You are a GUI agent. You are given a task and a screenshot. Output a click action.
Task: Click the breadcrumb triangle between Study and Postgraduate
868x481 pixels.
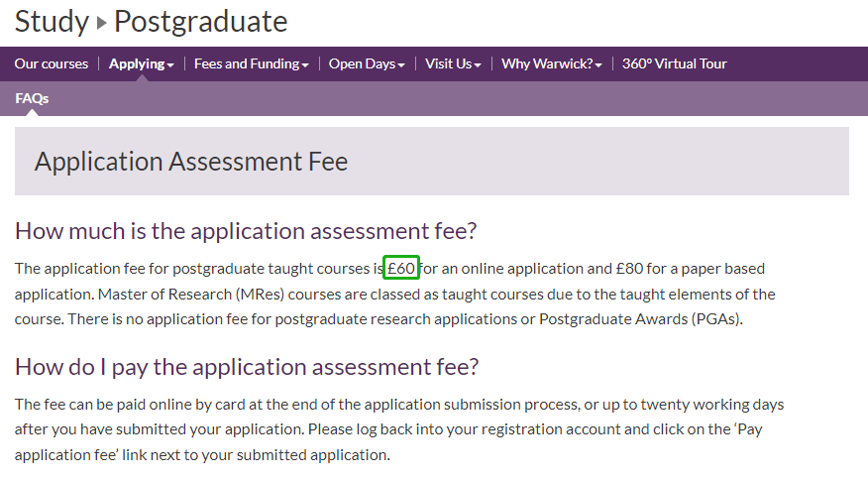click(x=101, y=23)
